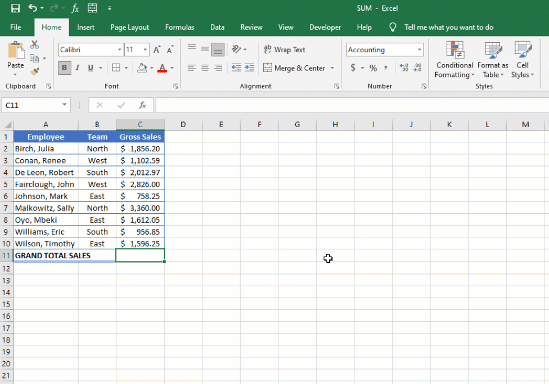Expand the Merge & Center dropdown arrow
This screenshot has height=384, width=549.
coord(332,68)
